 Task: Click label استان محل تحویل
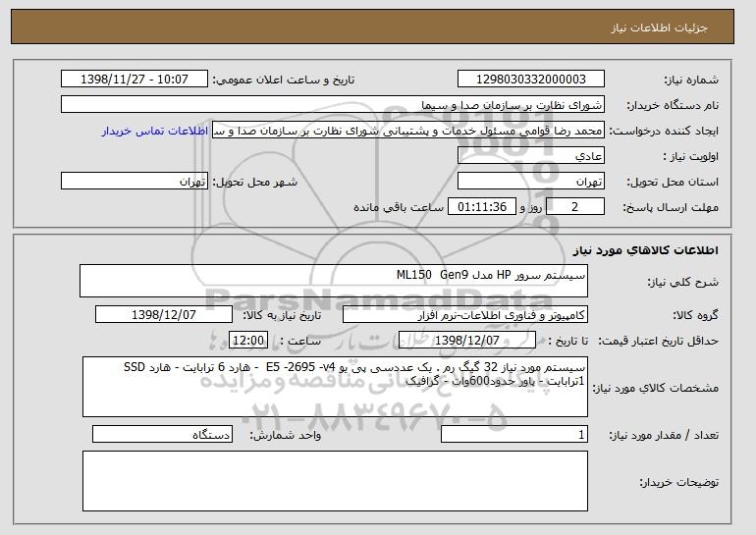click(x=673, y=183)
